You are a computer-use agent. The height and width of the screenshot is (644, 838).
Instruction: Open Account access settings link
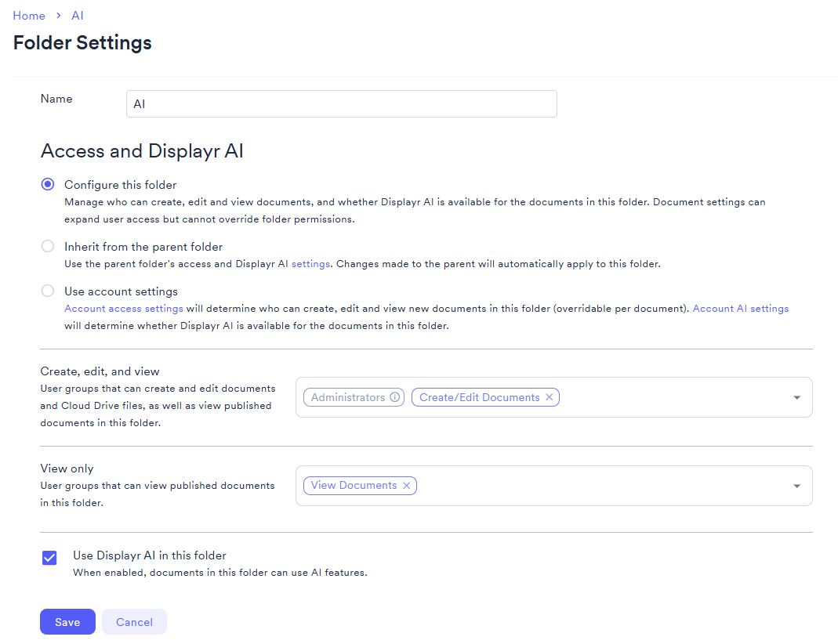click(123, 309)
